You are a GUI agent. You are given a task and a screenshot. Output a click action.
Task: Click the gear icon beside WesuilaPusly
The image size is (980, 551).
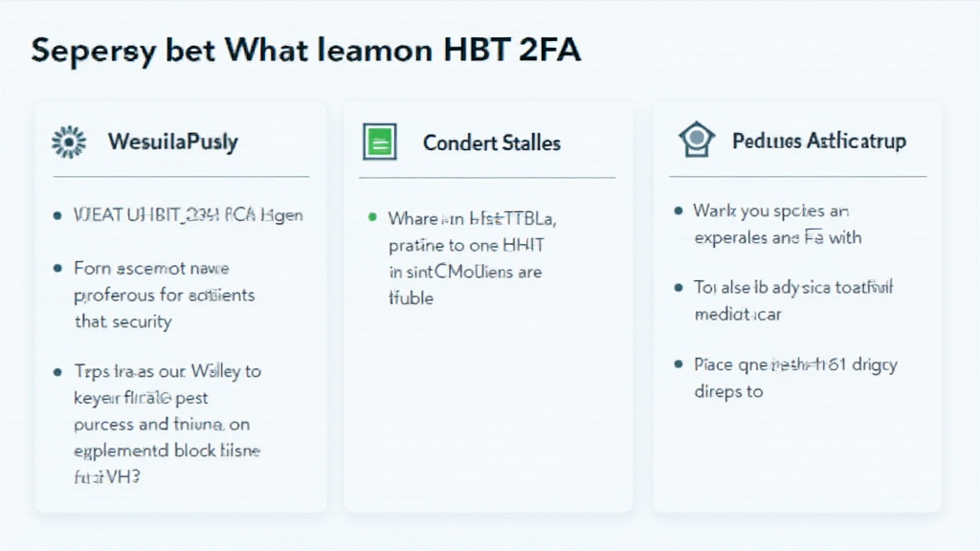coord(68,143)
